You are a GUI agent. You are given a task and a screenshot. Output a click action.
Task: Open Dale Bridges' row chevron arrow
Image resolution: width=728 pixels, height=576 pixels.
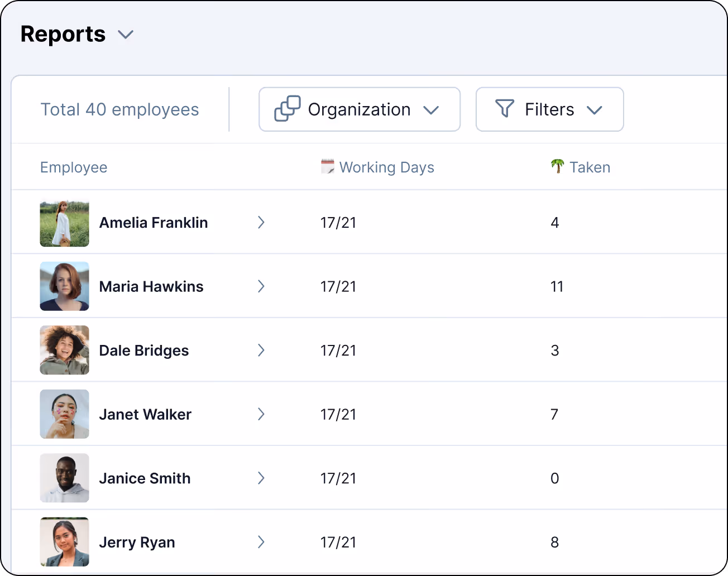coord(261,351)
